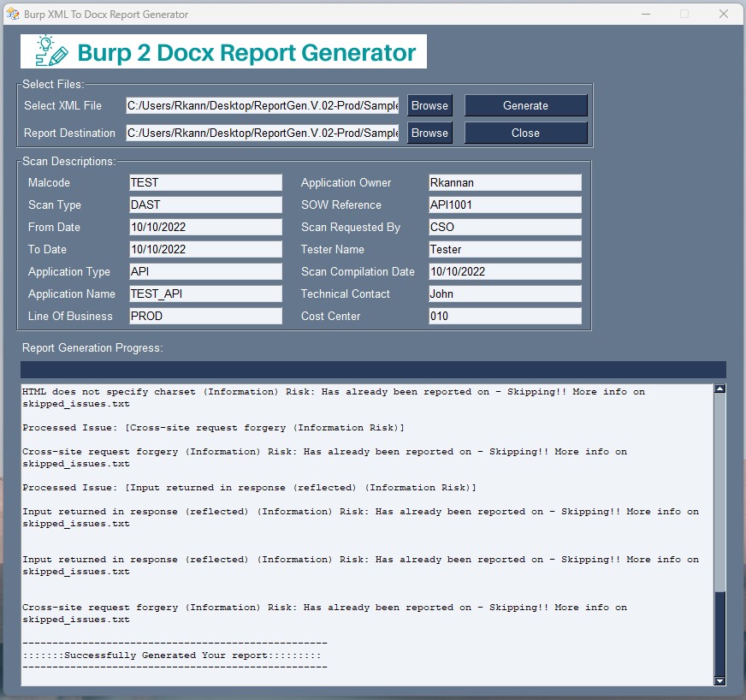Click the 'Scan Requested By' label
Viewport: 746px width, 700px height.
pos(351,228)
